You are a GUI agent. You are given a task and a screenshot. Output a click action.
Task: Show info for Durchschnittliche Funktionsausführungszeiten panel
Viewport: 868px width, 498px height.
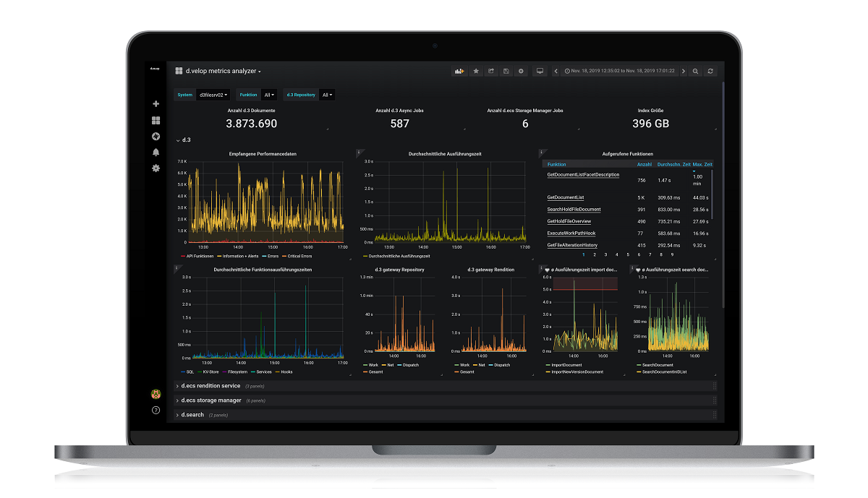click(177, 267)
